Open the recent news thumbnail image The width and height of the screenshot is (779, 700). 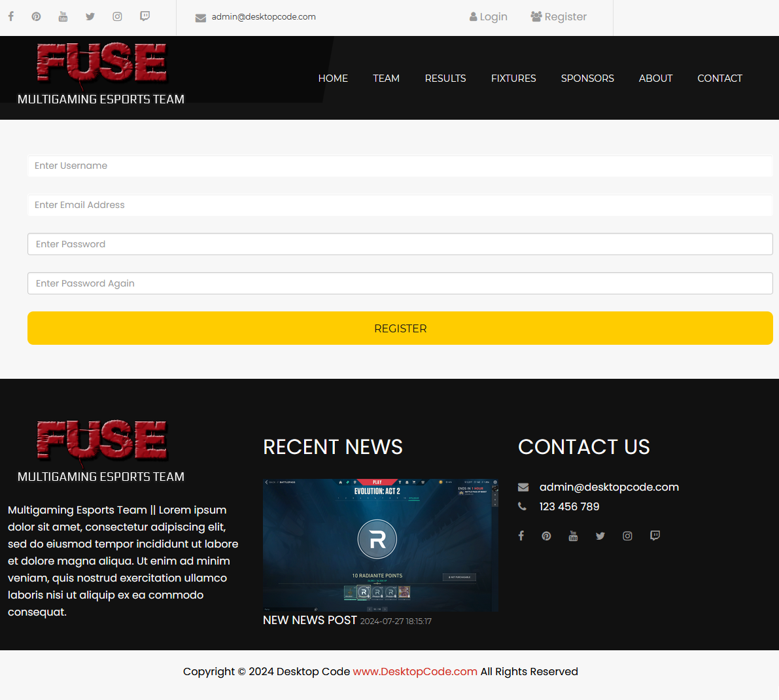[380, 545]
